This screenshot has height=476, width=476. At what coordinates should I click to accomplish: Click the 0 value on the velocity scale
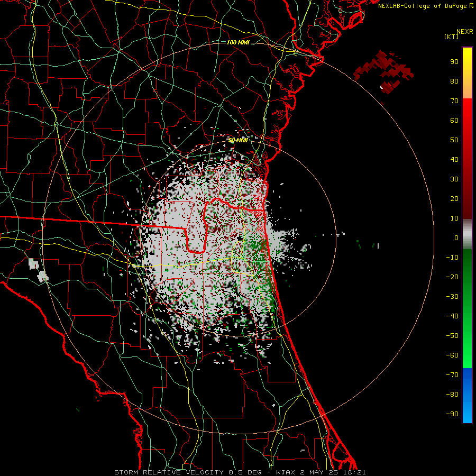pos(456,238)
